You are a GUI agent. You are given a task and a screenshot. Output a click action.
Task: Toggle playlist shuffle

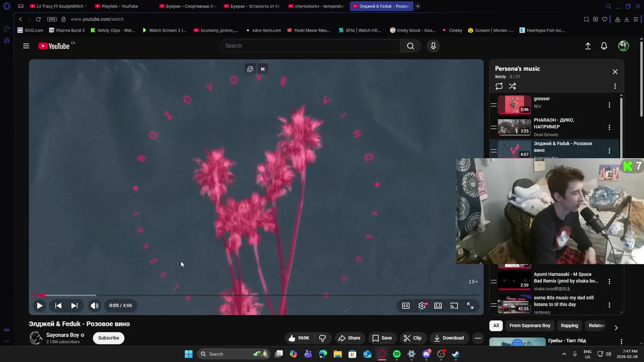coord(512,86)
